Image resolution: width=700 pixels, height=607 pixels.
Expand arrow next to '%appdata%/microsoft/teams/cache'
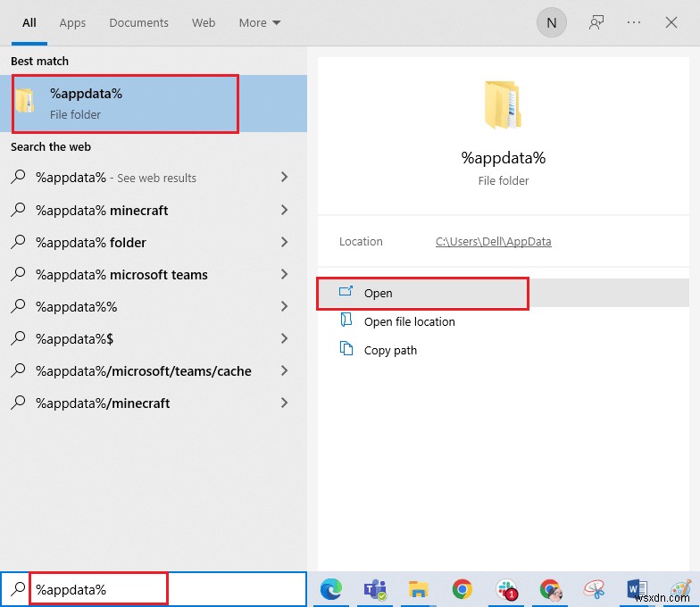(x=284, y=370)
